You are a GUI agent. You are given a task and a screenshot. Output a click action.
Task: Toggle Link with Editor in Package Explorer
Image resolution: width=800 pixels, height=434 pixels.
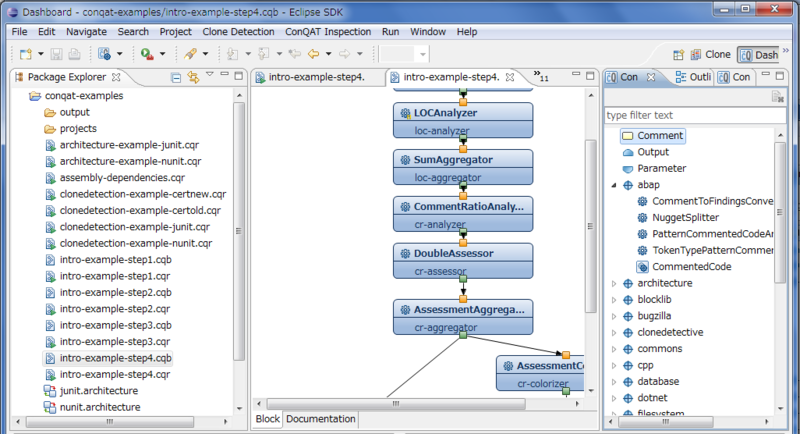tap(193, 77)
